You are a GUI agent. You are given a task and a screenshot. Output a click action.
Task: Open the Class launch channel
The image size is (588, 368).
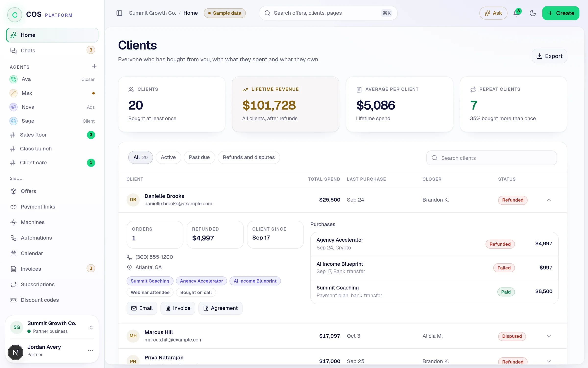pos(52,149)
